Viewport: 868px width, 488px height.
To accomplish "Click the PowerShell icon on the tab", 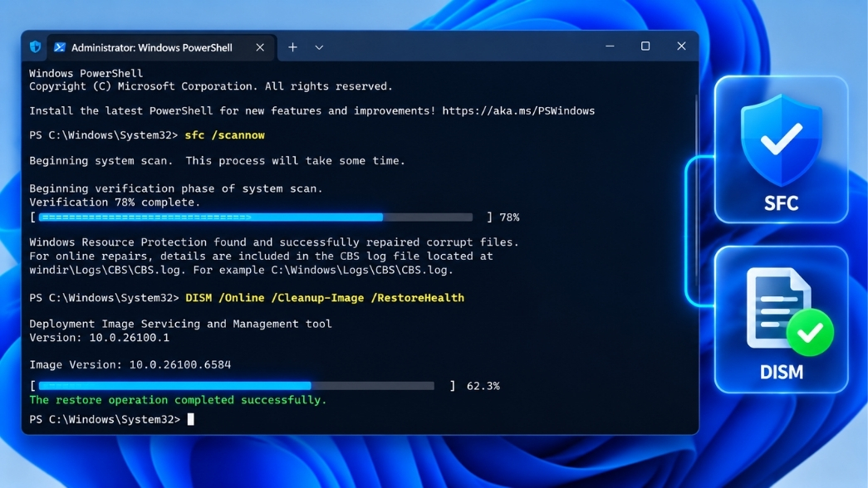I will point(59,47).
